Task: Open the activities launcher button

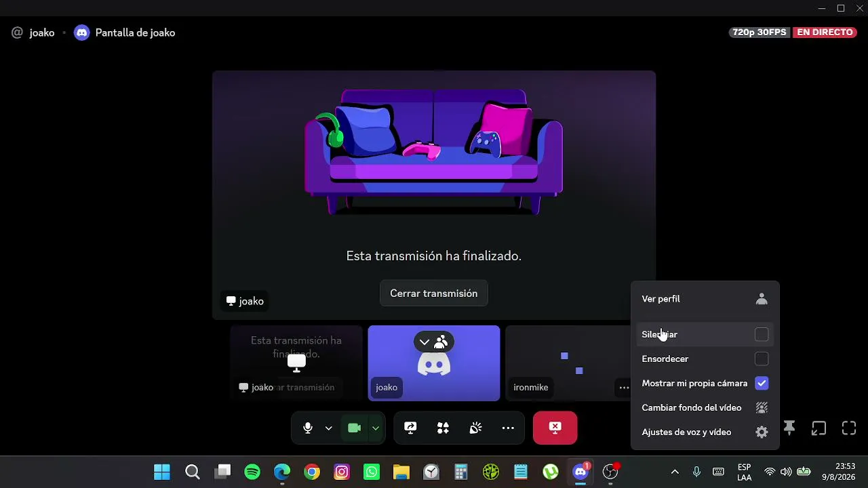Action: point(443,428)
